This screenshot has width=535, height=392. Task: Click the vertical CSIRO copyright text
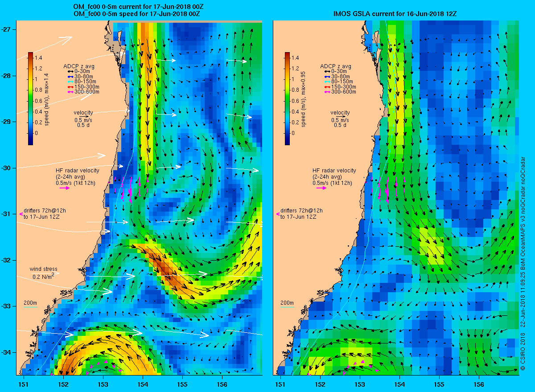(x=523, y=264)
